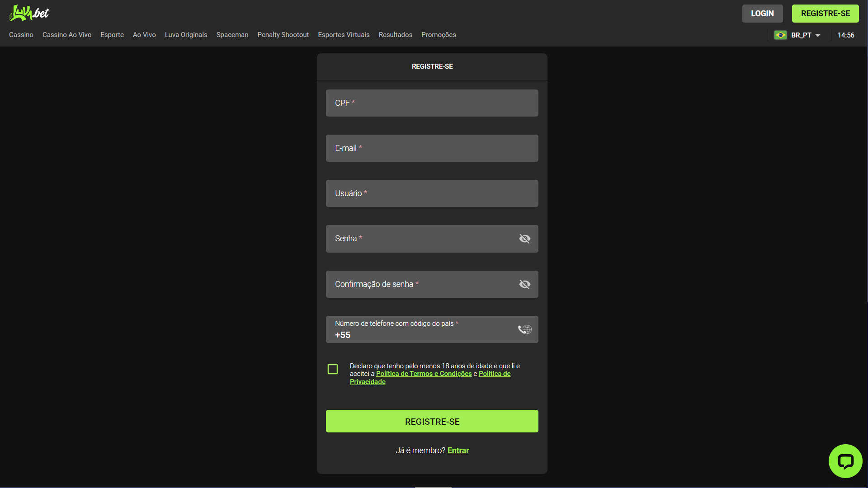The width and height of the screenshot is (868, 488).
Task: Select Penalty Shootout in navigation
Action: [x=283, y=35]
